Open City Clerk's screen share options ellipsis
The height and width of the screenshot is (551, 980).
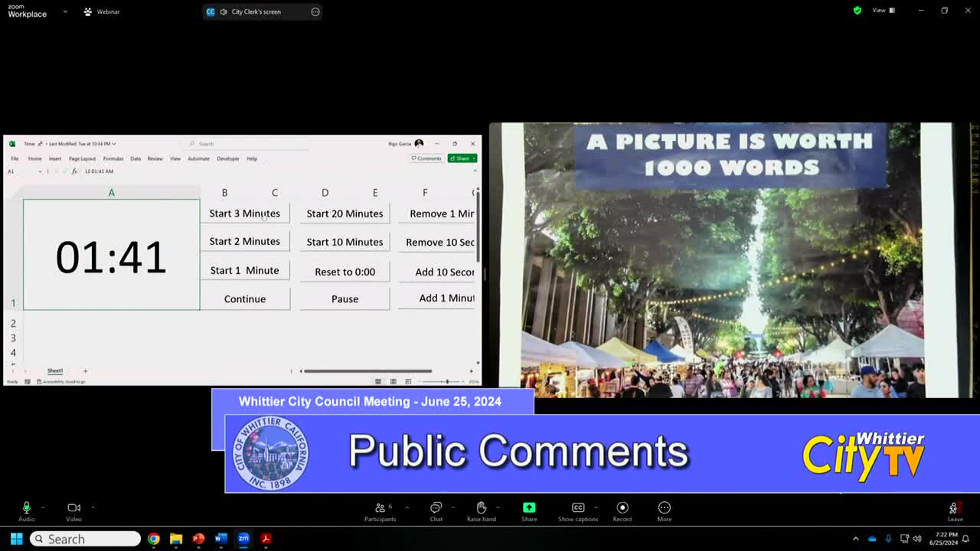pos(315,11)
